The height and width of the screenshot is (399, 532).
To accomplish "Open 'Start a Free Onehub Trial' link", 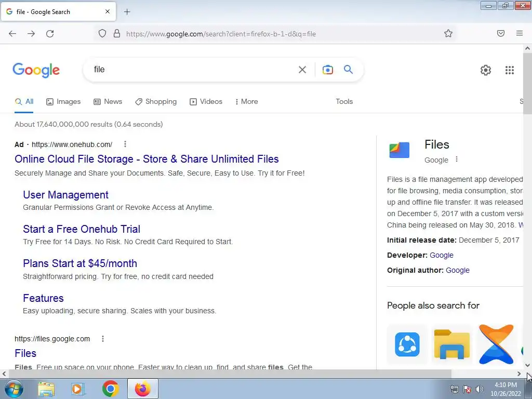I will coord(82,229).
